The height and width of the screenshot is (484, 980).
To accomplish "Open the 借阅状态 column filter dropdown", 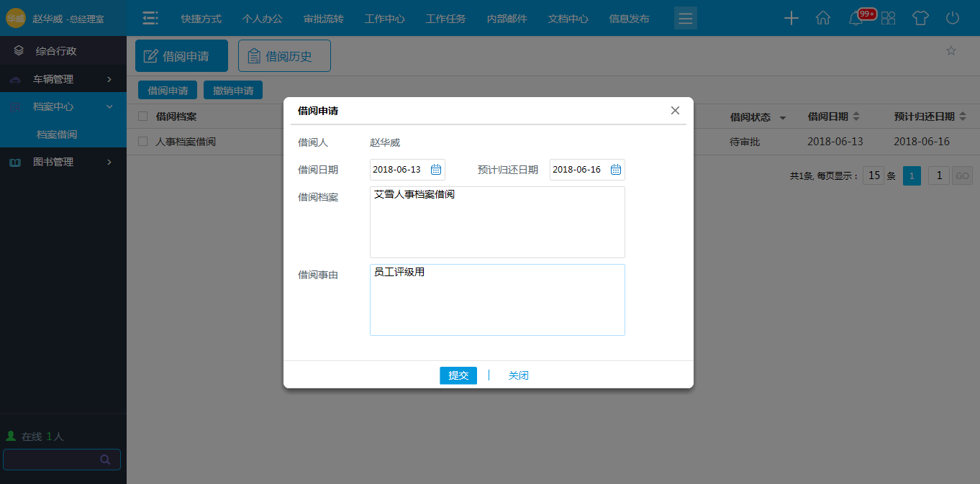I will coord(783,116).
